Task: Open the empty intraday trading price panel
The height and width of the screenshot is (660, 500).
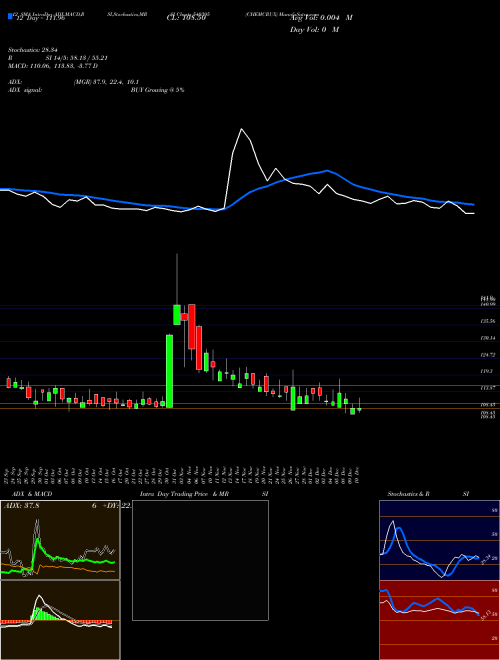Action: pos(200,560)
